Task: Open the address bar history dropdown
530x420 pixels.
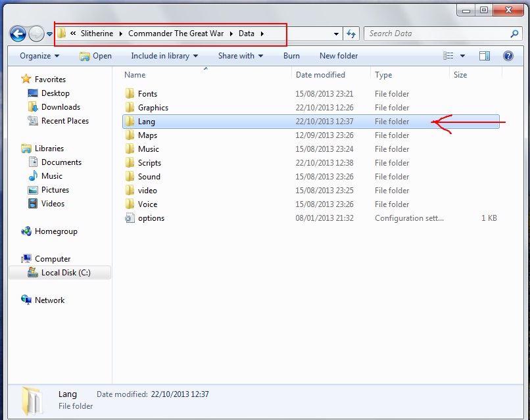Action: [x=336, y=34]
